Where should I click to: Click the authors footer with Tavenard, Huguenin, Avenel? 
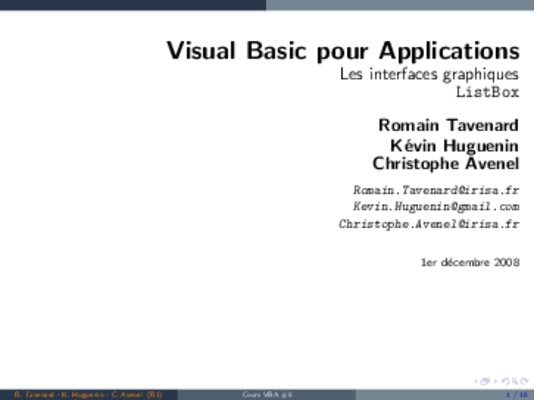point(88,395)
